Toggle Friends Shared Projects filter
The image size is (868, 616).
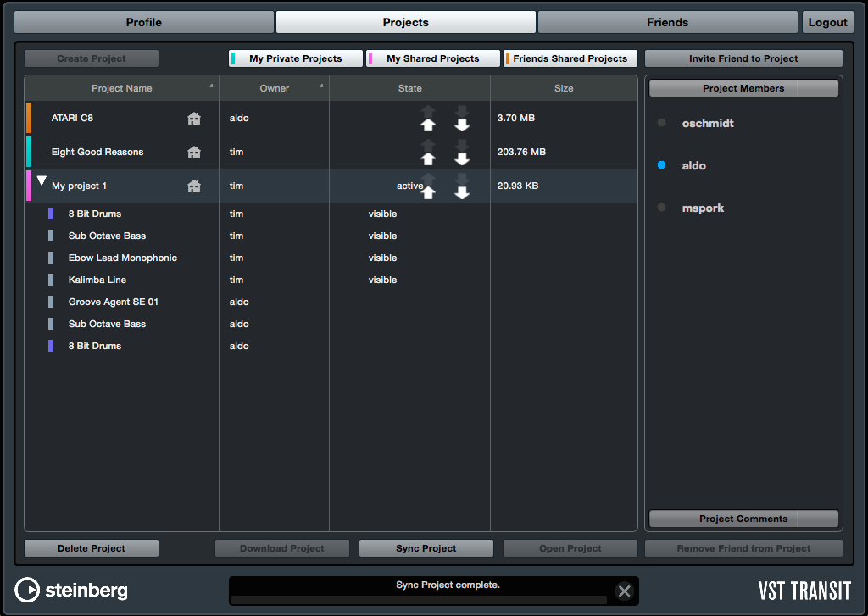570,58
